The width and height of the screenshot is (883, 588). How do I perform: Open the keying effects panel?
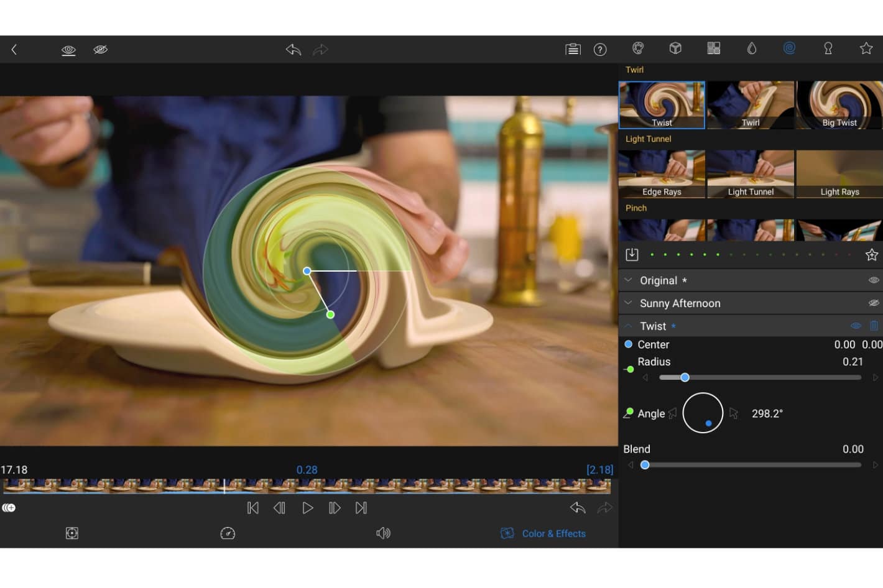[828, 48]
